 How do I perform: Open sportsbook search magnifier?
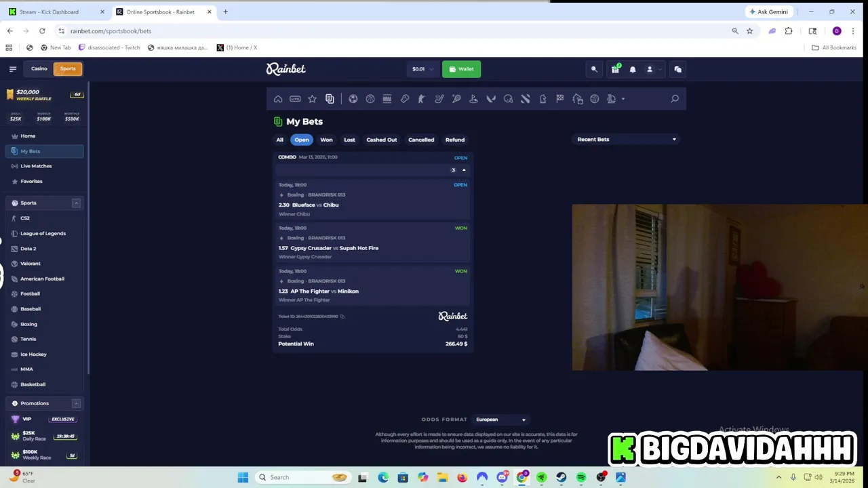[675, 99]
